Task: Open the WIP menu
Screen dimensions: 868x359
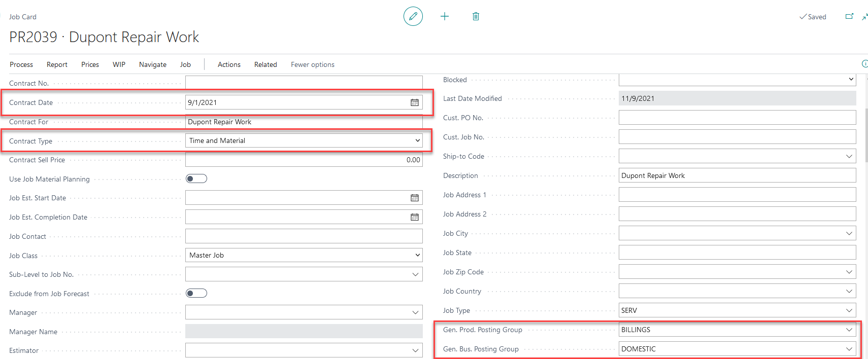Action: (119, 64)
